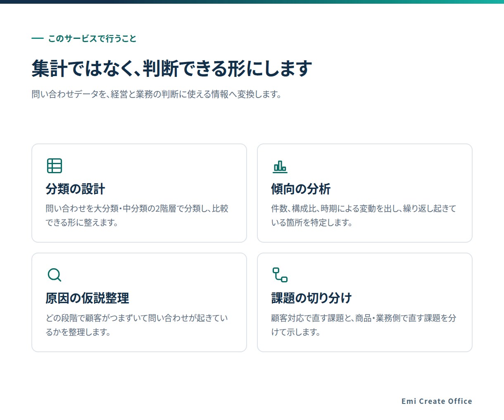Select the 分類の設計 card heading
Viewport: 504px width, 420px height.
point(76,189)
